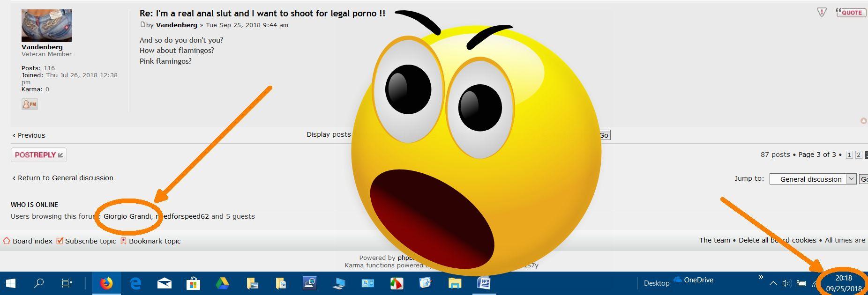Screen dimensions: 868x295
Task: Open File Explorer folder icon in taskbar
Action: pos(455,283)
